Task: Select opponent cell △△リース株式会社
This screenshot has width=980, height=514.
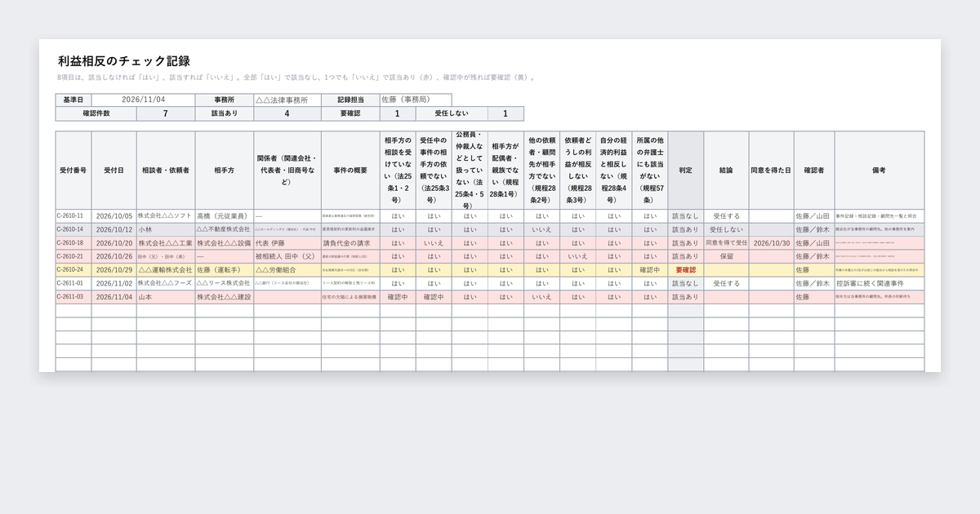Action: tap(225, 284)
